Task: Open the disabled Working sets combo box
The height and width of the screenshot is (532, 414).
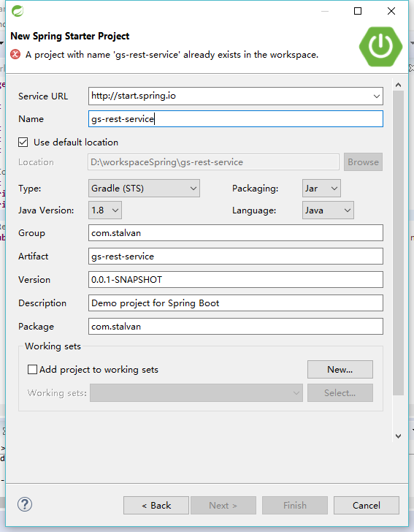Action: coord(196,393)
